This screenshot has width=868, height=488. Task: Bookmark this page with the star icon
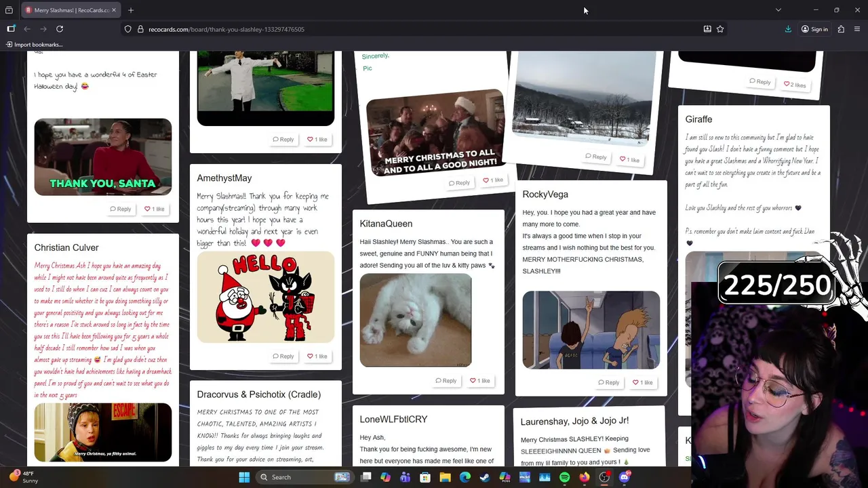[x=720, y=29]
